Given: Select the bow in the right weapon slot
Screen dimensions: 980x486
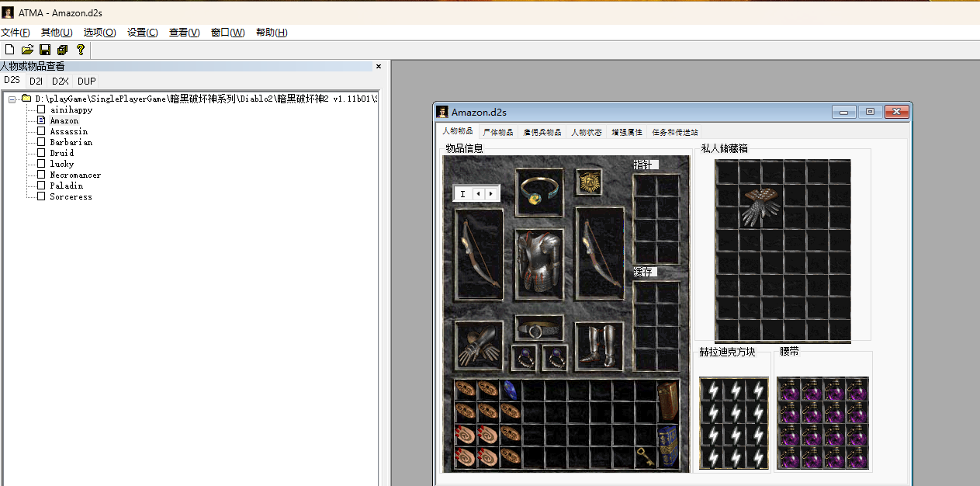Looking at the screenshot, I should (599, 254).
